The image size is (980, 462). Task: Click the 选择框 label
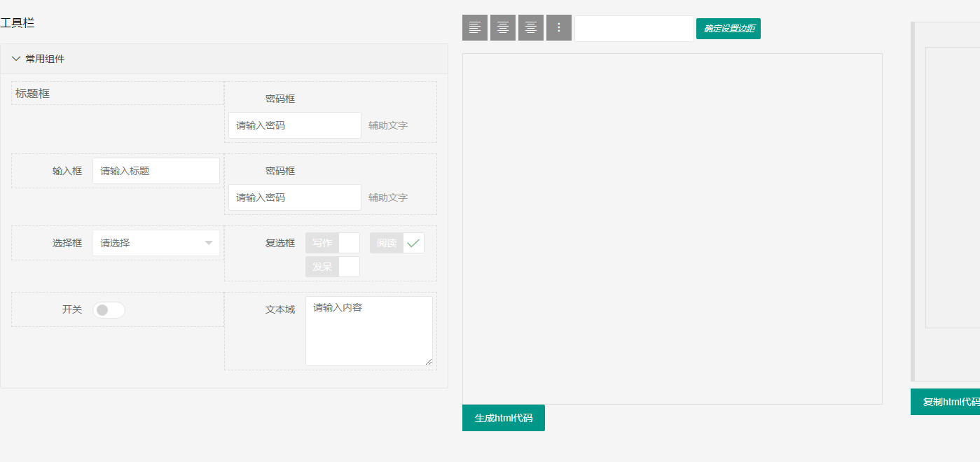(67, 243)
